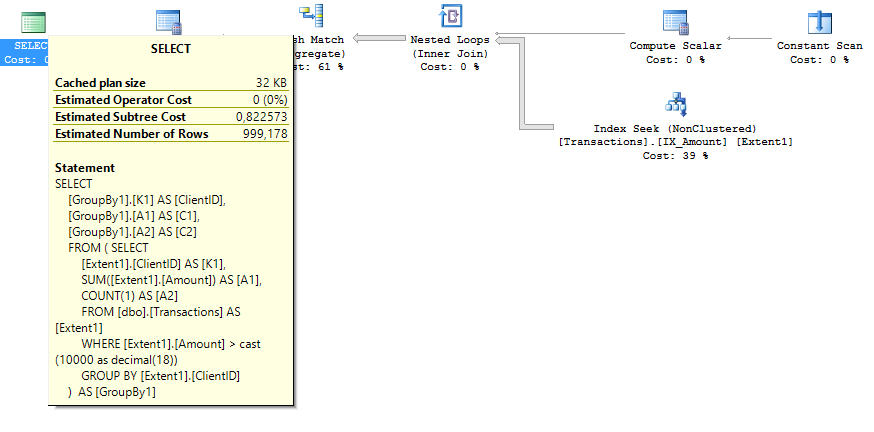874x432 pixels.
Task: Click the Hash Match label text
Action: 319,40
